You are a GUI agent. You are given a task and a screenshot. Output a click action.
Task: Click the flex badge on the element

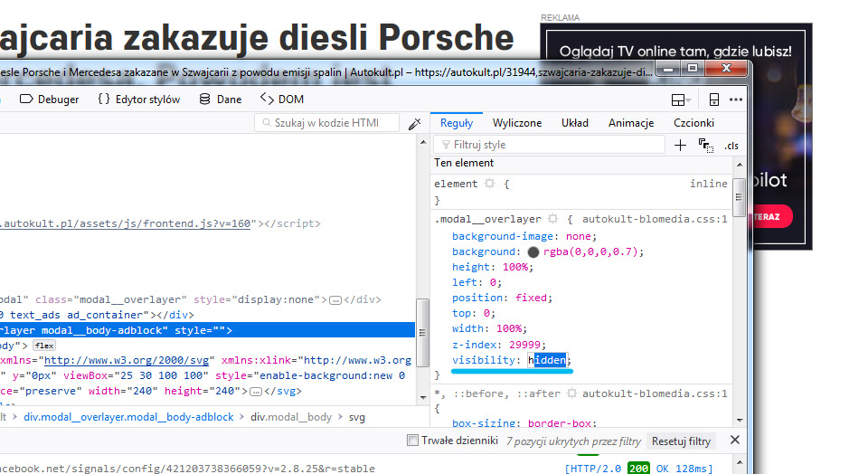pyautogui.click(x=44, y=346)
